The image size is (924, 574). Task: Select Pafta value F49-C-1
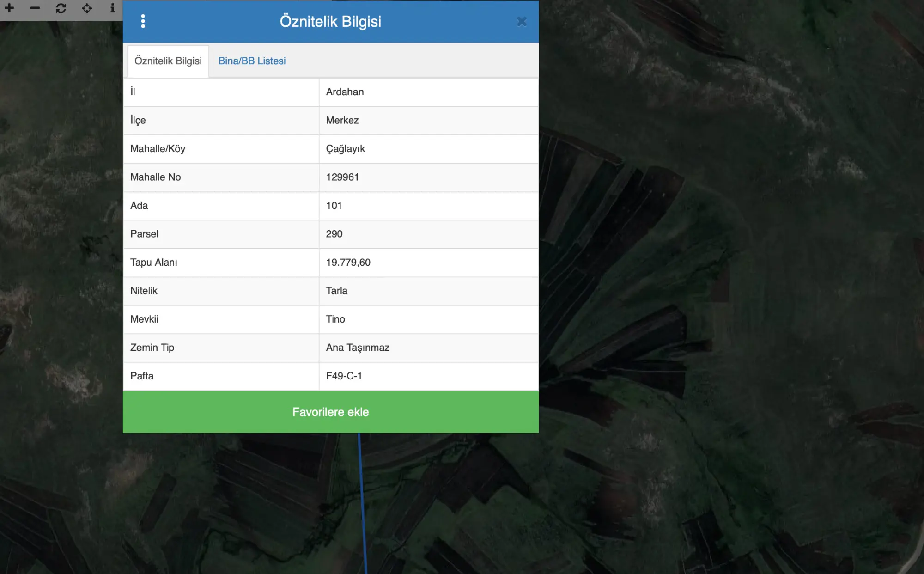344,376
